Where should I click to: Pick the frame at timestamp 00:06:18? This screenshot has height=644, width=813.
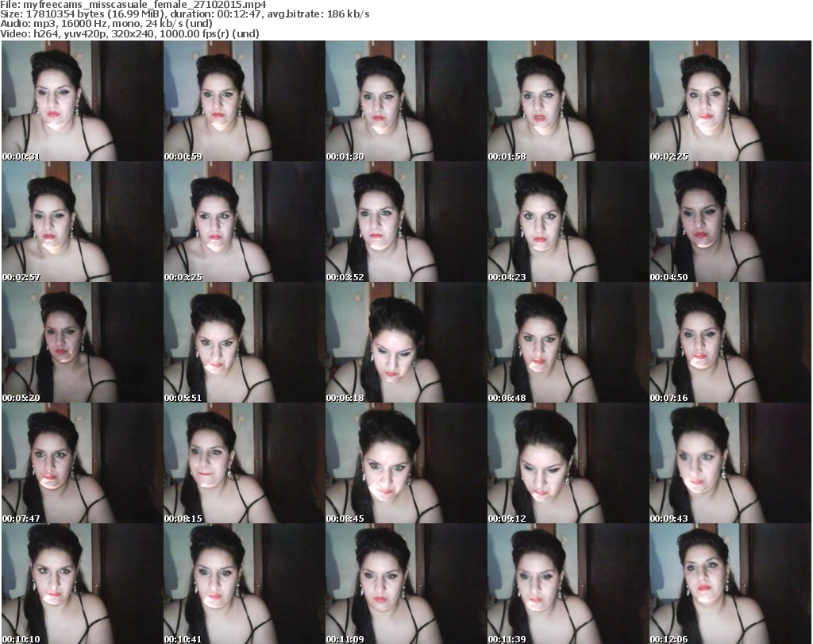point(406,342)
